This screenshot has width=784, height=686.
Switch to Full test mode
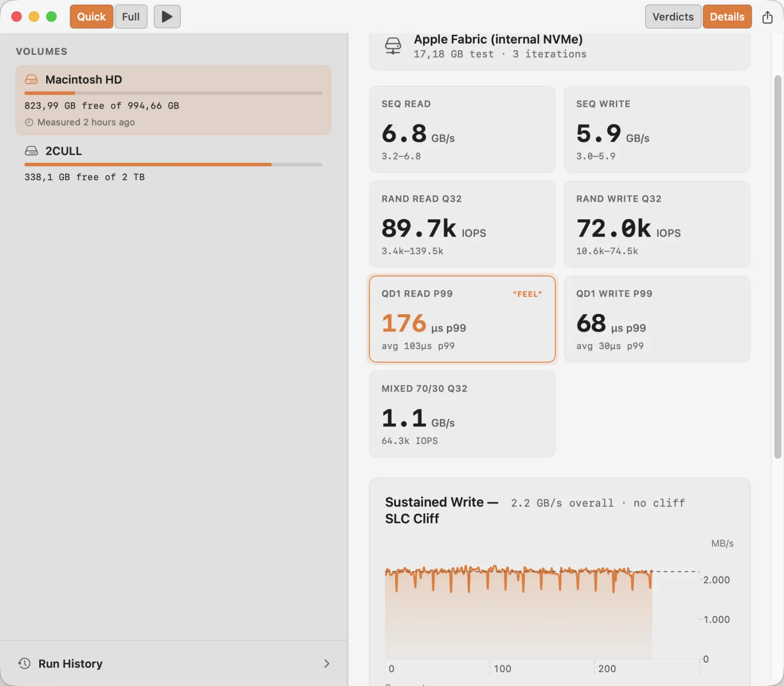pos(131,17)
